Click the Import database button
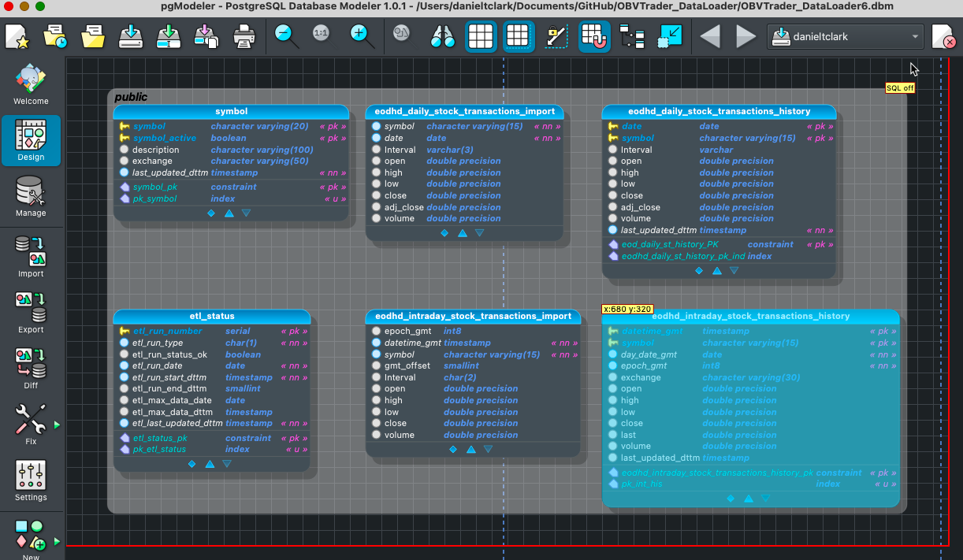The height and width of the screenshot is (560, 963). [x=31, y=255]
